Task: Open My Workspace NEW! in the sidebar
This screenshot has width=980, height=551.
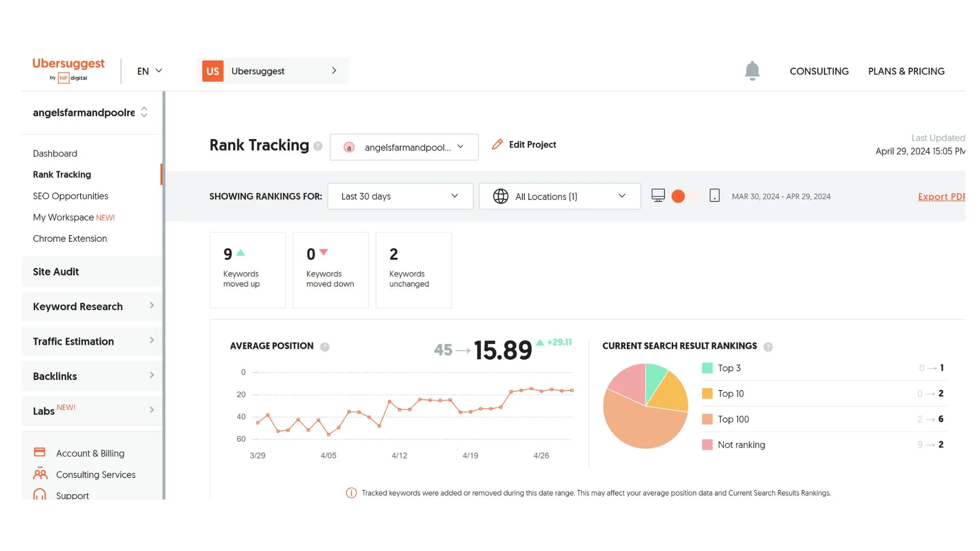Action: tap(74, 217)
